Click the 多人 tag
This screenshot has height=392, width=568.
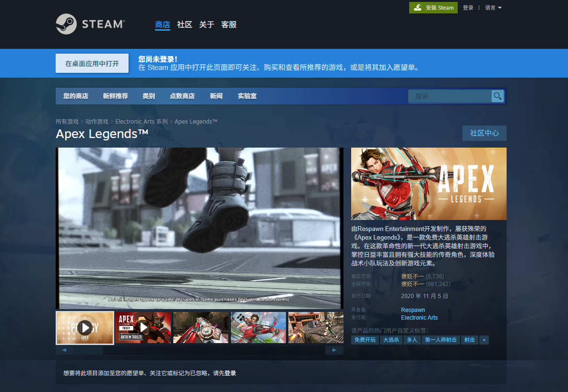click(x=412, y=340)
